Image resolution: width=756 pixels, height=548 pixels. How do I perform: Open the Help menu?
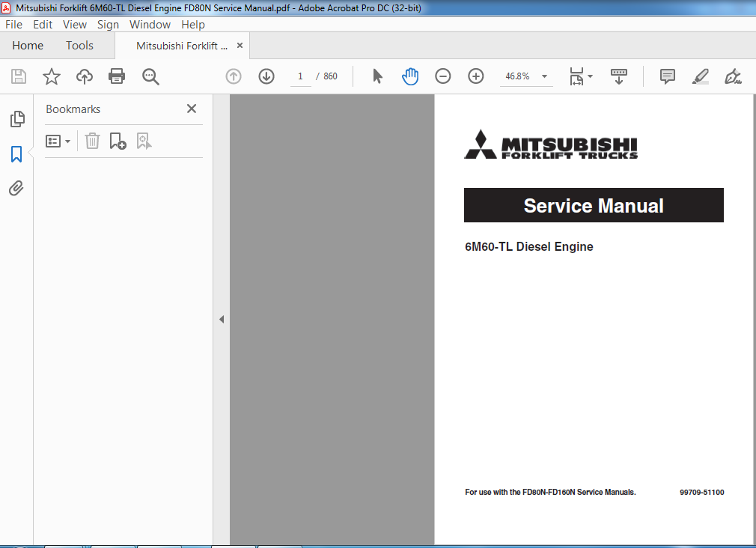193,25
